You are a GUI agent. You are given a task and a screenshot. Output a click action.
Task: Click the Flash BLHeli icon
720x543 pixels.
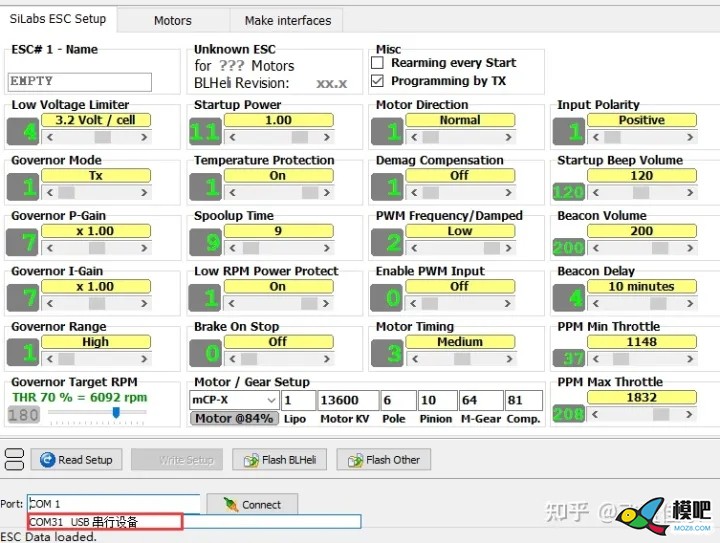251,460
